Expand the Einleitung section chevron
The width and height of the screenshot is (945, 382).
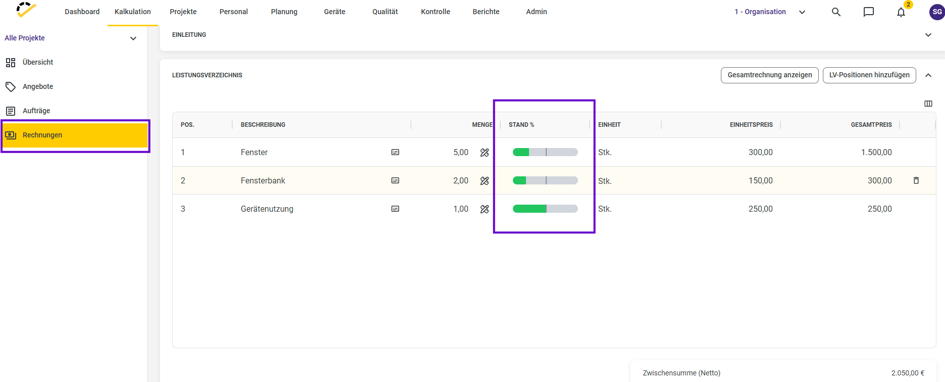click(928, 35)
